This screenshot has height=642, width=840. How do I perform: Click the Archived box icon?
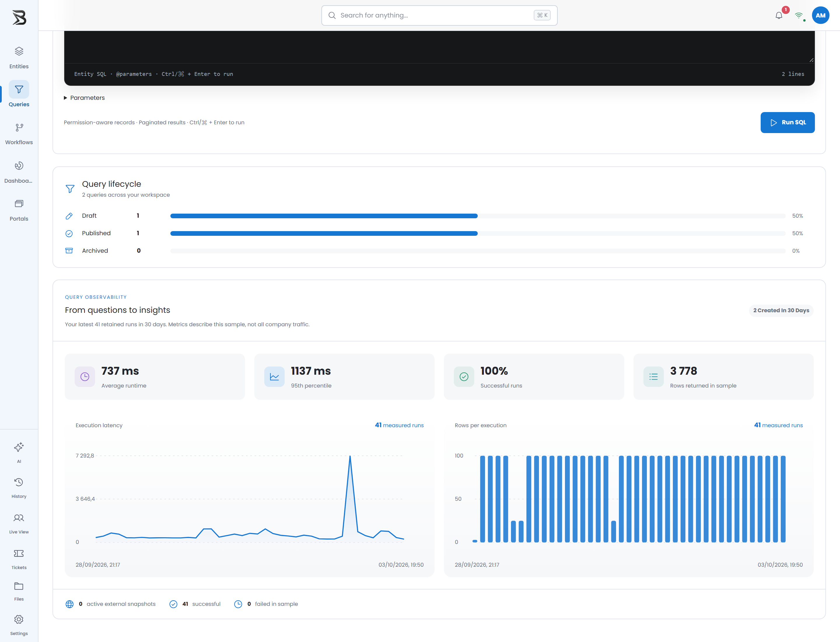click(x=69, y=251)
